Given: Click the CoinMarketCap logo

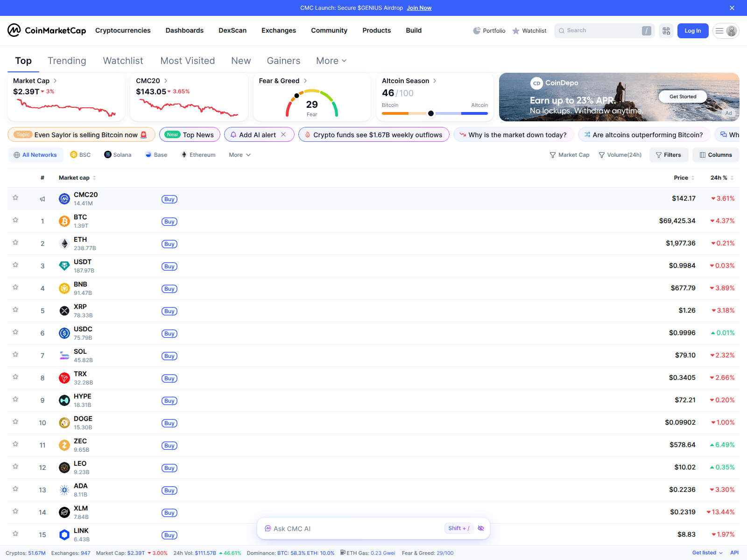Looking at the screenshot, I should (47, 30).
